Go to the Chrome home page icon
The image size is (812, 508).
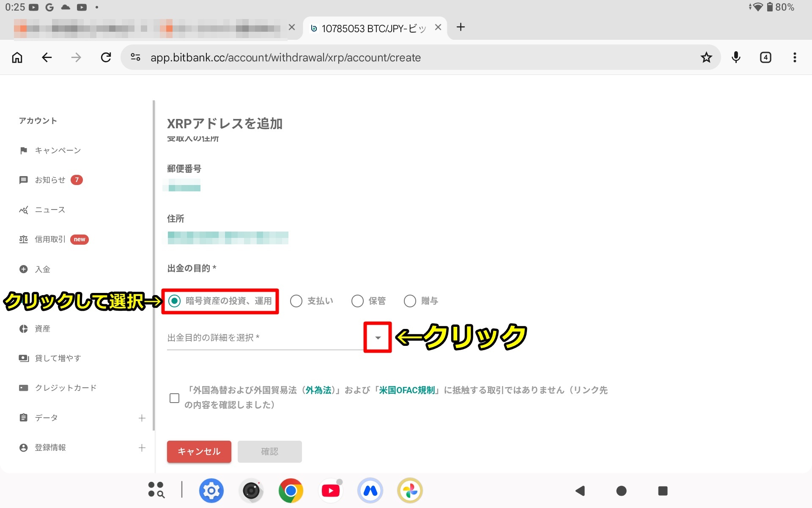click(17, 57)
